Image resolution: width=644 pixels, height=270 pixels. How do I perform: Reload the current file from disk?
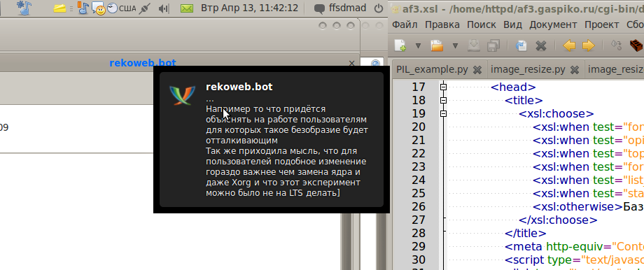pyautogui.click(x=521, y=45)
